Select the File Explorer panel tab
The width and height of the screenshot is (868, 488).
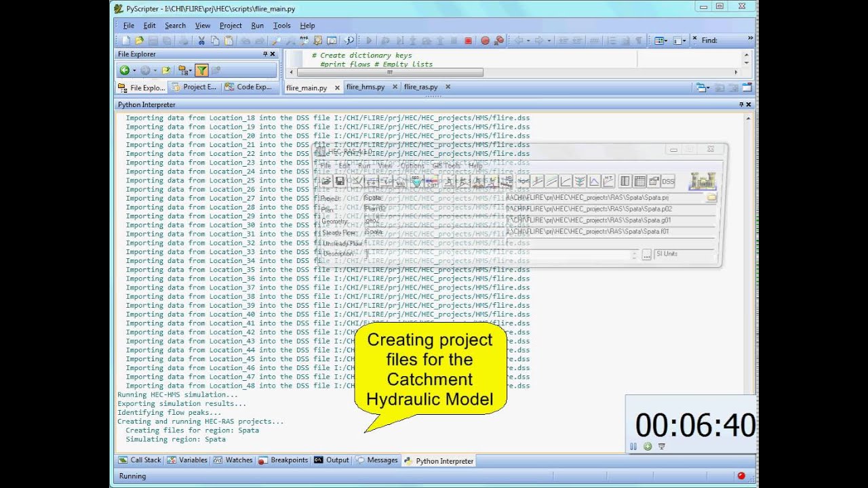coord(141,87)
